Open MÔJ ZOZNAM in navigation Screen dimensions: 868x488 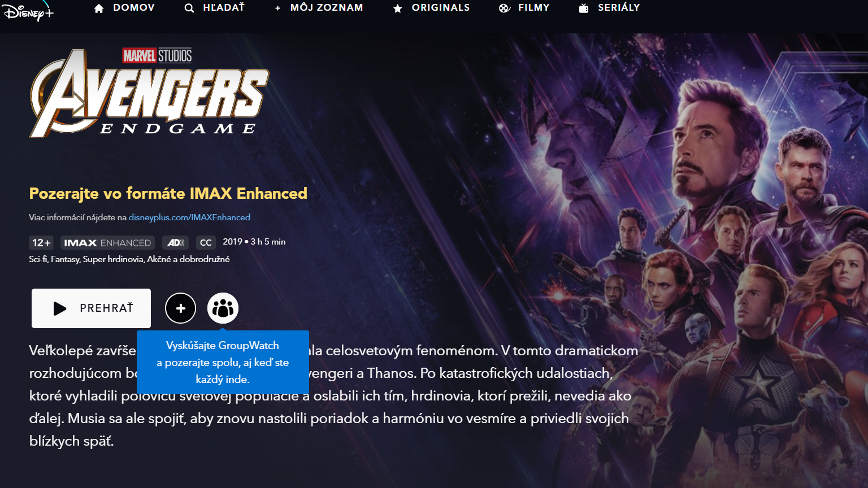point(327,8)
